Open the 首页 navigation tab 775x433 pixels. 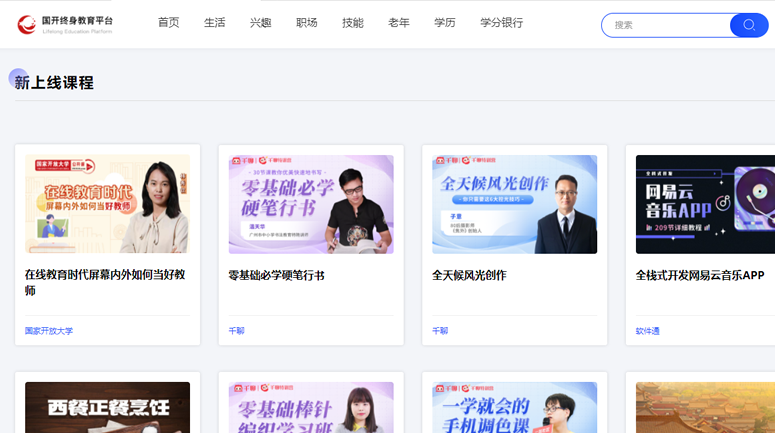coord(168,23)
